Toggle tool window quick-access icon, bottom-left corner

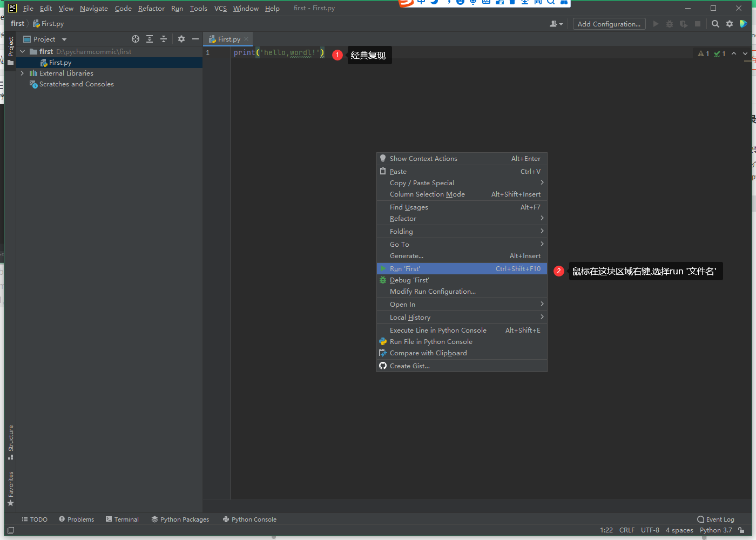pyautogui.click(x=11, y=530)
